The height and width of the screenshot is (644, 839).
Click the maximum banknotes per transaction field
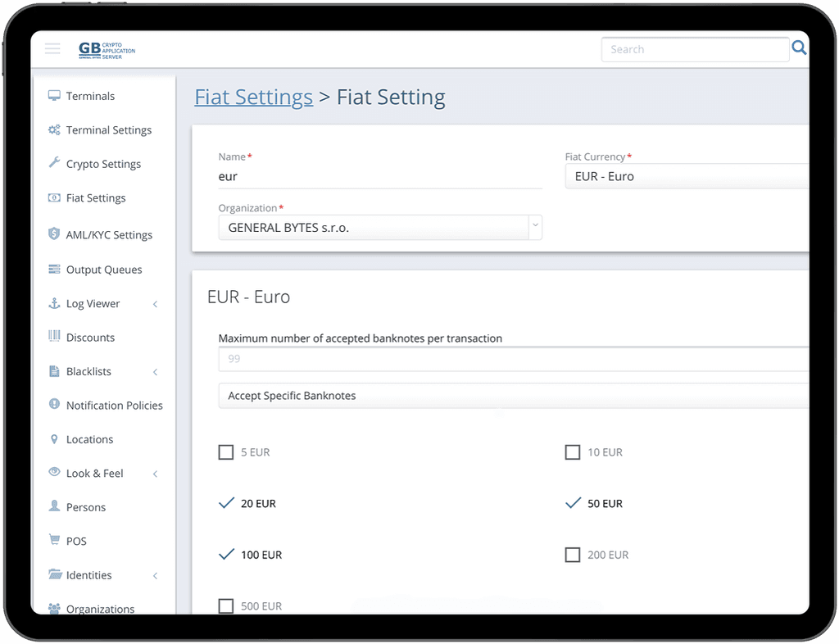pyautogui.click(x=513, y=359)
